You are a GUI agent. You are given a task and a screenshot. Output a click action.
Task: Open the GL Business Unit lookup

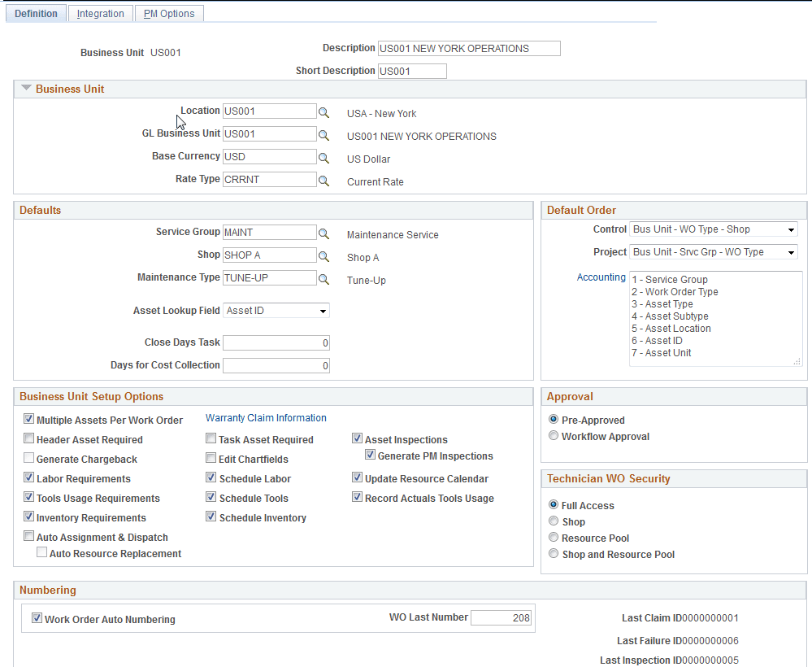pyautogui.click(x=324, y=133)
